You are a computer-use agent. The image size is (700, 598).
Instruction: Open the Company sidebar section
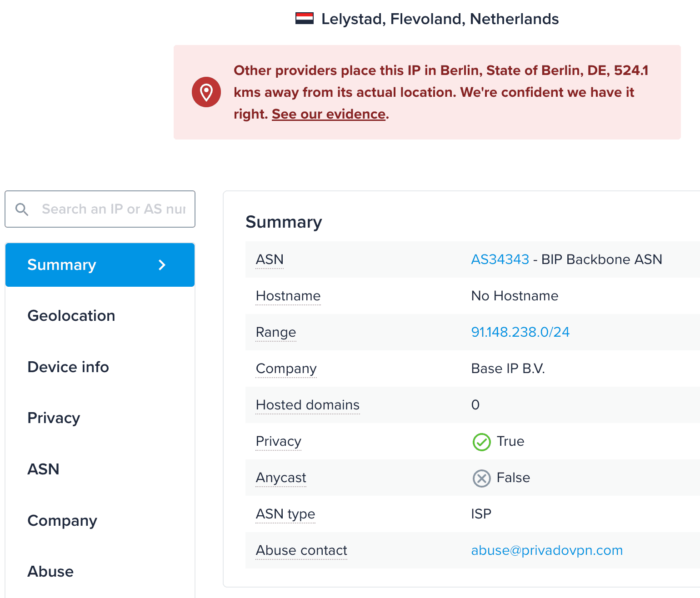pyautogui.click(x=62, y=520)
